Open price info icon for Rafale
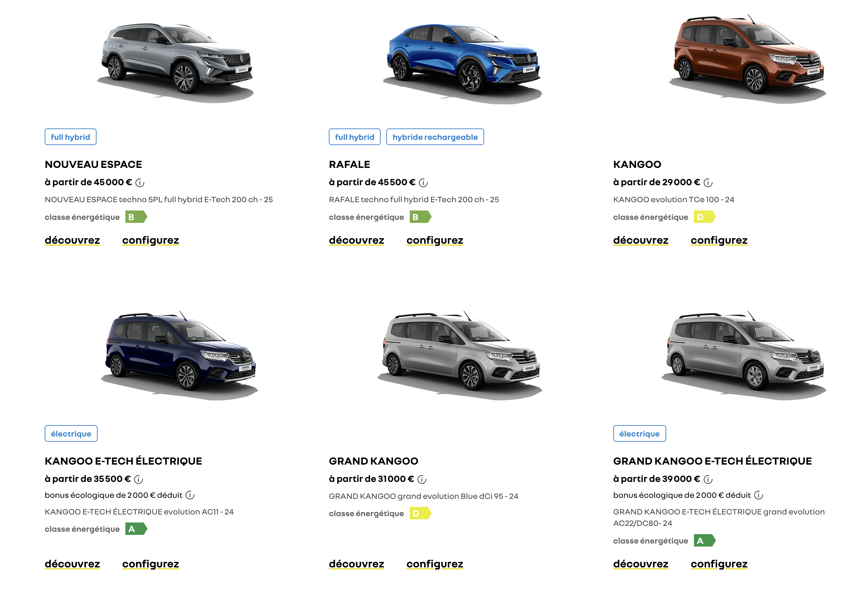The width and height of the screenshot is (868, 592). (x=423, y=183)
